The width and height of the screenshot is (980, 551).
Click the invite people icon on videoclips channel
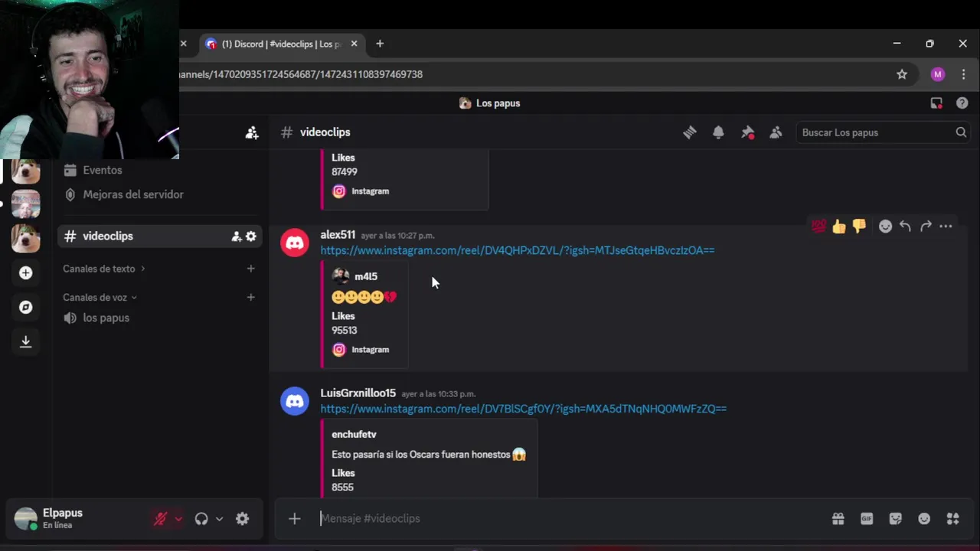click(237, 236)
